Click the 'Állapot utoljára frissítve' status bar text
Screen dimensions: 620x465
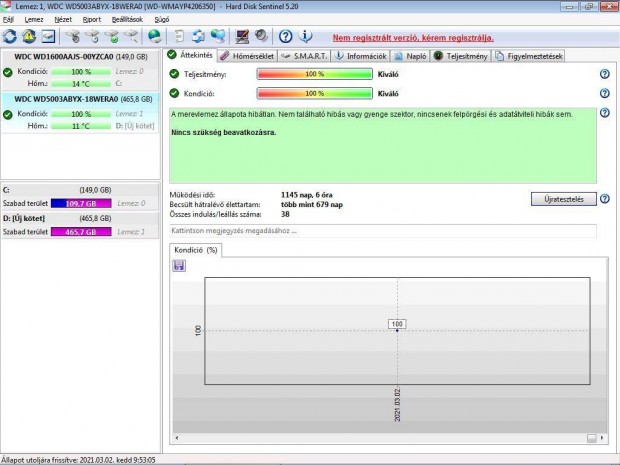(78, 460)
